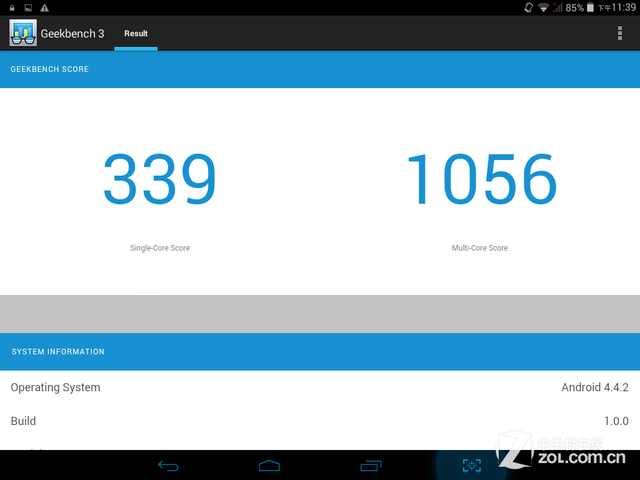Screen dimensions: 640x480
Task: Open the three-dot overflow menu
Action: coord(620,33)
